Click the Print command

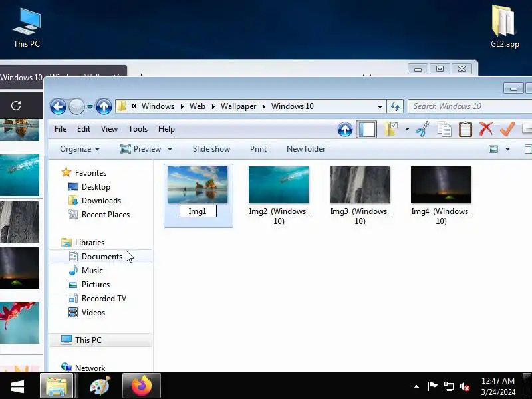(x=258, y=149)
